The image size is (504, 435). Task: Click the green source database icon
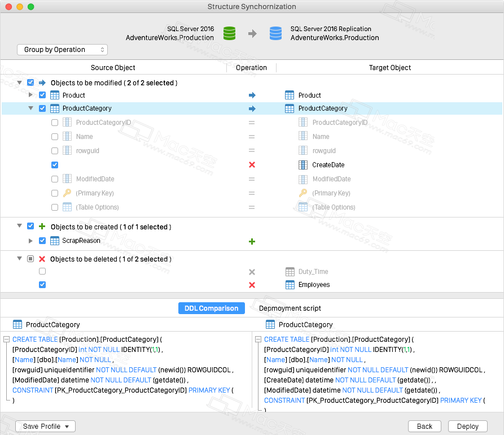point(229,33)
